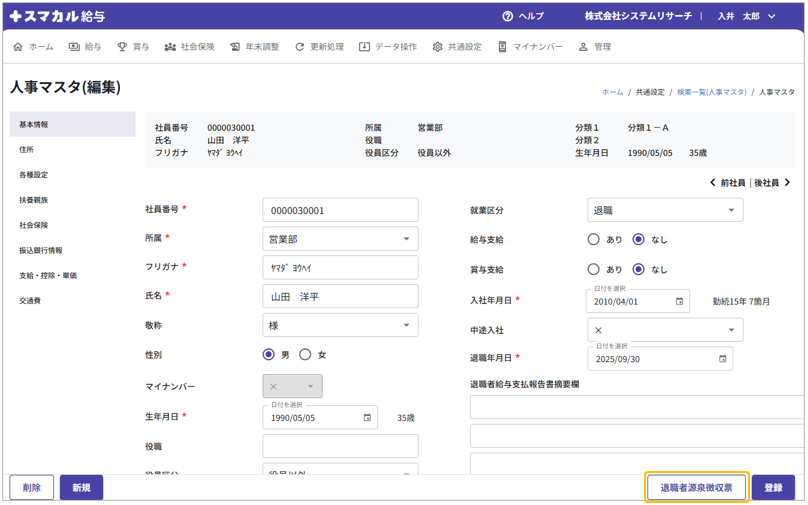Select 女 radio button for 性別
Screen dimensions: 808x505
[306, 355]
